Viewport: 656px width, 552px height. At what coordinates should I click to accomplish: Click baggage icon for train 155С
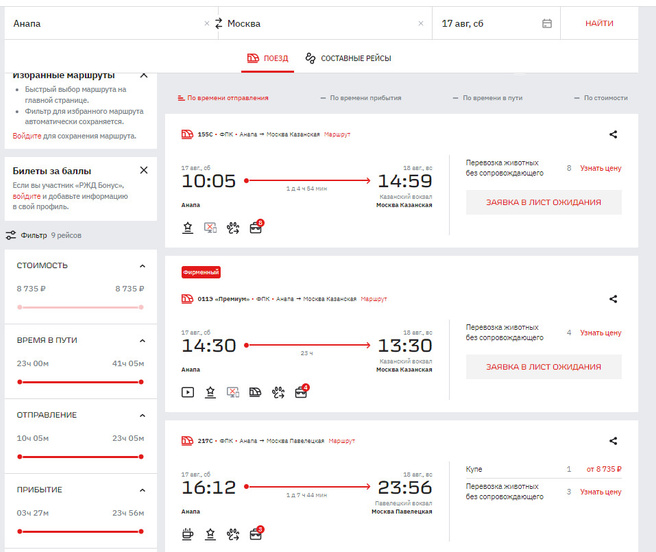click(256, 227)
